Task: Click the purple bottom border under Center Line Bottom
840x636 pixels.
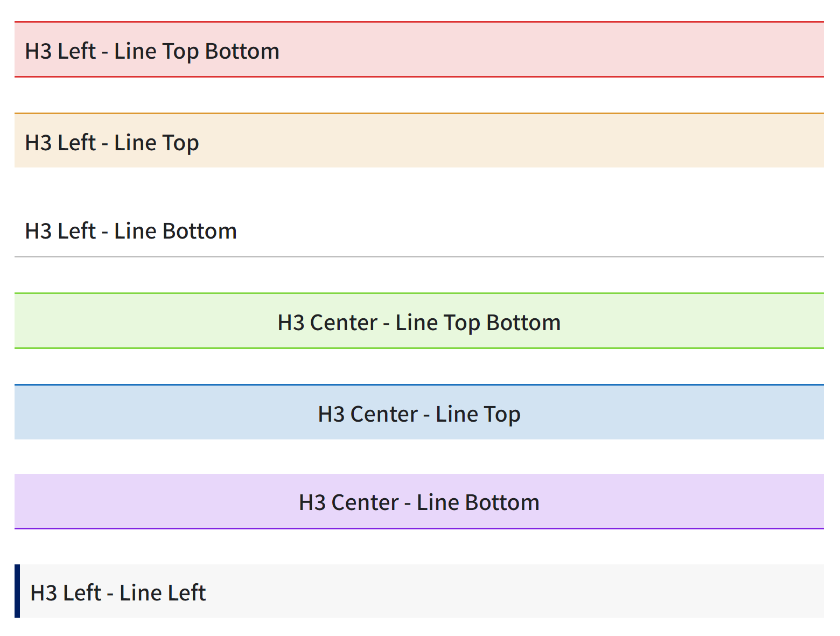Action: pyautogui.click(x=419, y=528)
